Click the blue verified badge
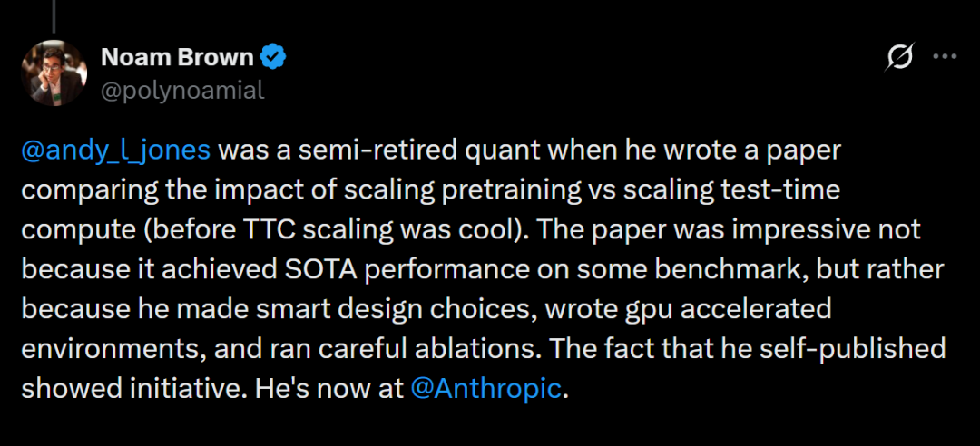This screenshot has height=446, width=980. tap(274, 58)
